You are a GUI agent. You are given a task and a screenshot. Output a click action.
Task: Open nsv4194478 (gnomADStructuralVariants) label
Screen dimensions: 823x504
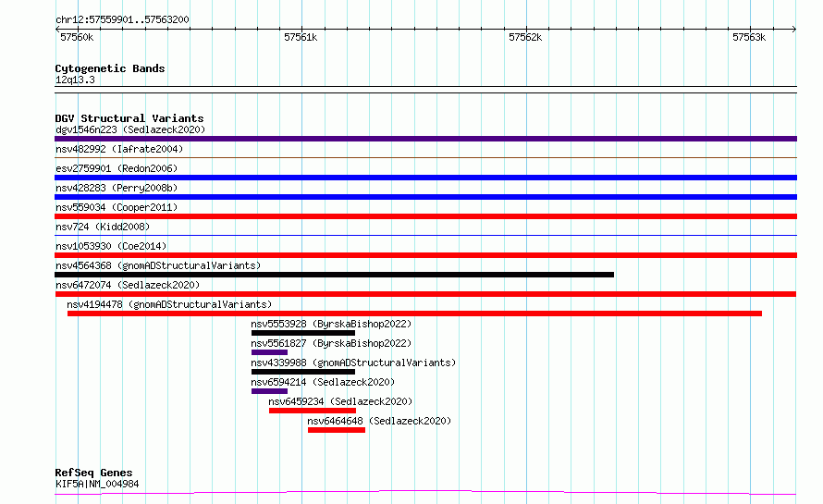point(169,304)
